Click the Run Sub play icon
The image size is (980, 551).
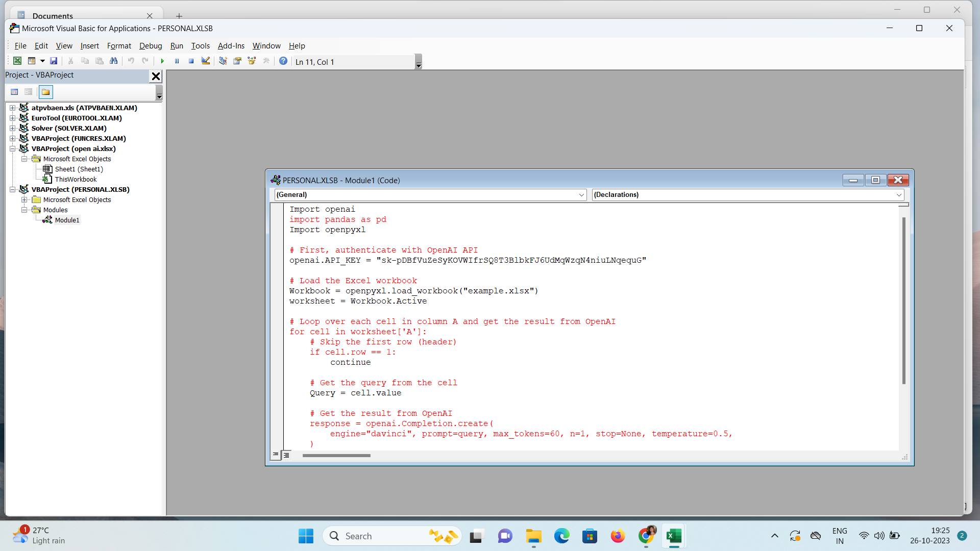pyautogui.click(x=162, y=61)
